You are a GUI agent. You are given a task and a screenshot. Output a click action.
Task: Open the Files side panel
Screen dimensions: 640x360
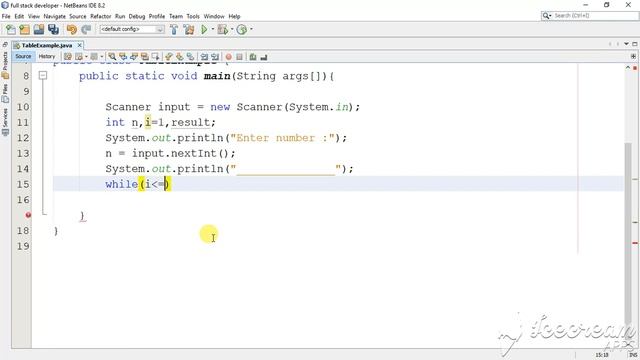point(5,92)
